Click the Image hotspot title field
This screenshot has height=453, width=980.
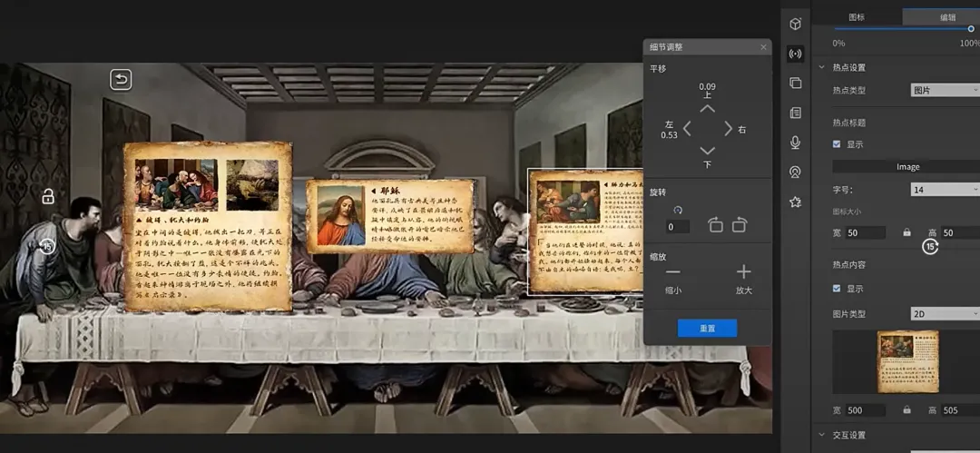click(x=906, y=166)
